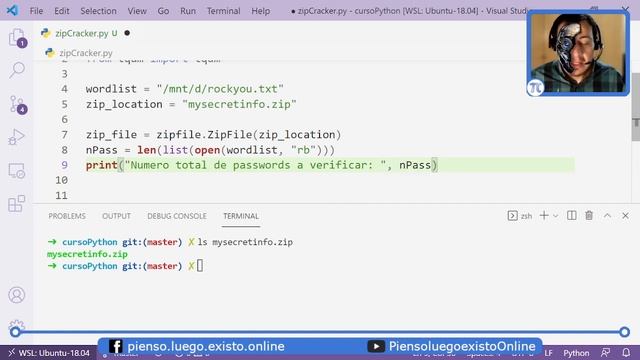Open the View menu
This screenshot has width=640, height=360.
(x=137, y=11)
